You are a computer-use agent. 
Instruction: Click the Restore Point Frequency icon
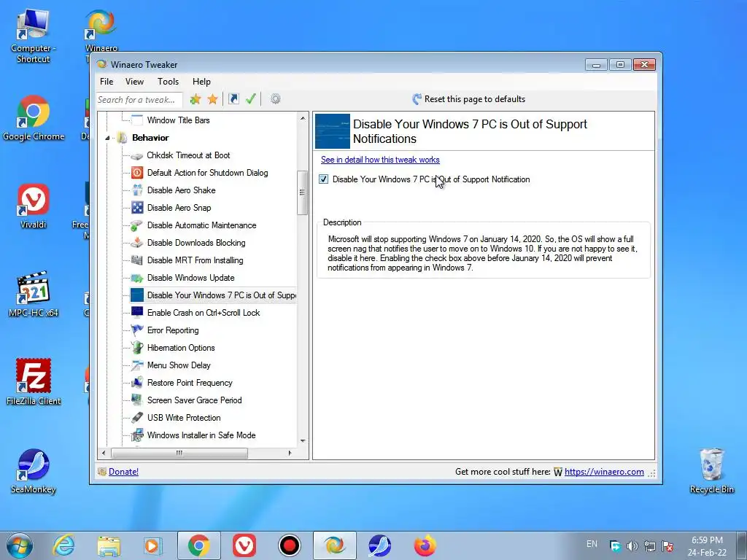[x=137, y=383]
